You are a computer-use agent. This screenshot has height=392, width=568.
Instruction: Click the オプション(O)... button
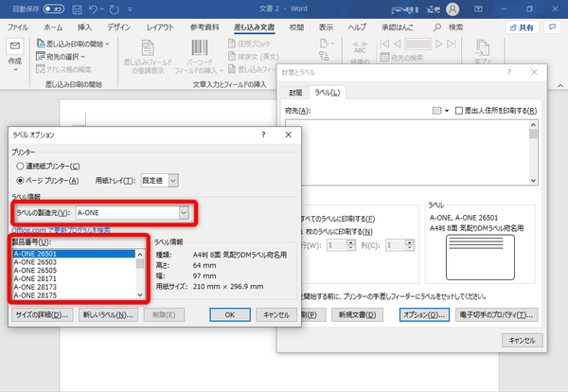[x=424, y=315]
